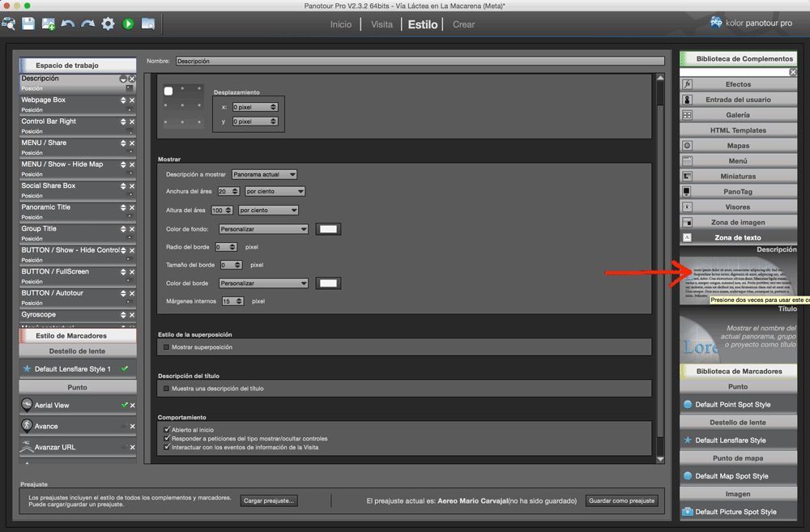
Task: Open the Color de fondo dropdown
Action: point(263,229)
